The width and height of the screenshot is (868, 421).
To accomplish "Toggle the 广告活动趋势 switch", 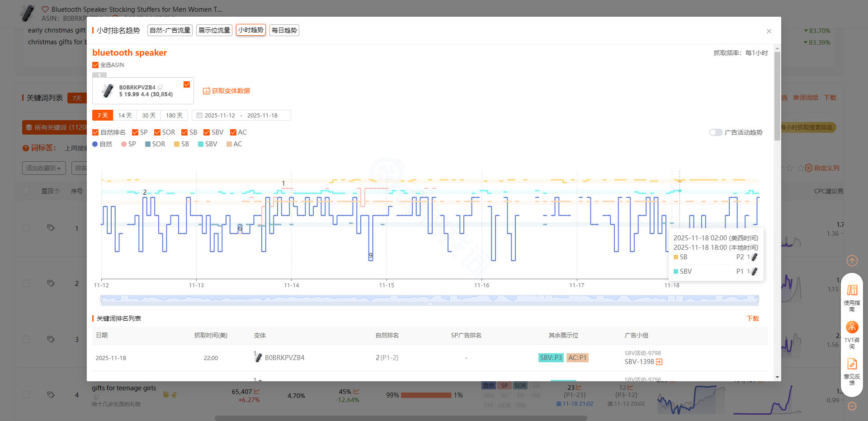I will [x=715, y=132].
